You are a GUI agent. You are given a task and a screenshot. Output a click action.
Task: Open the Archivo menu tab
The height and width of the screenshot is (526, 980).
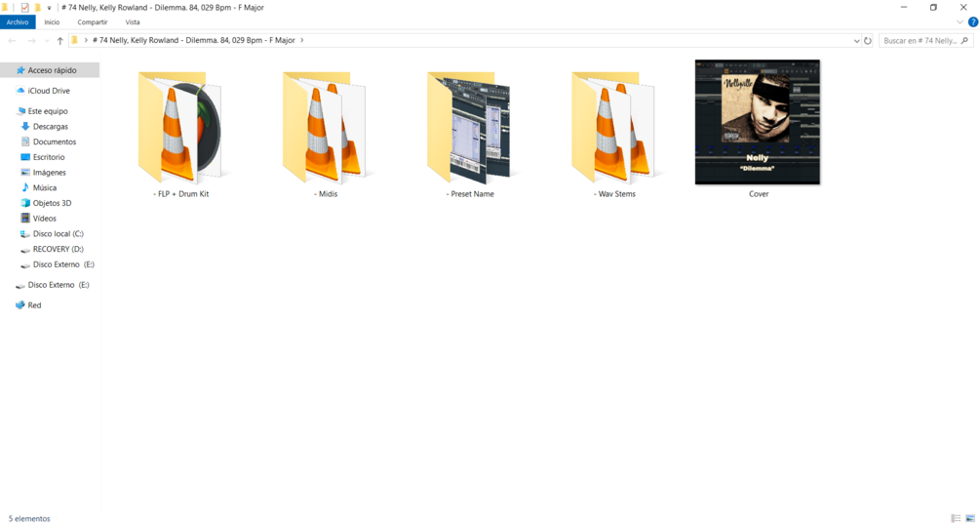[18, 21]
